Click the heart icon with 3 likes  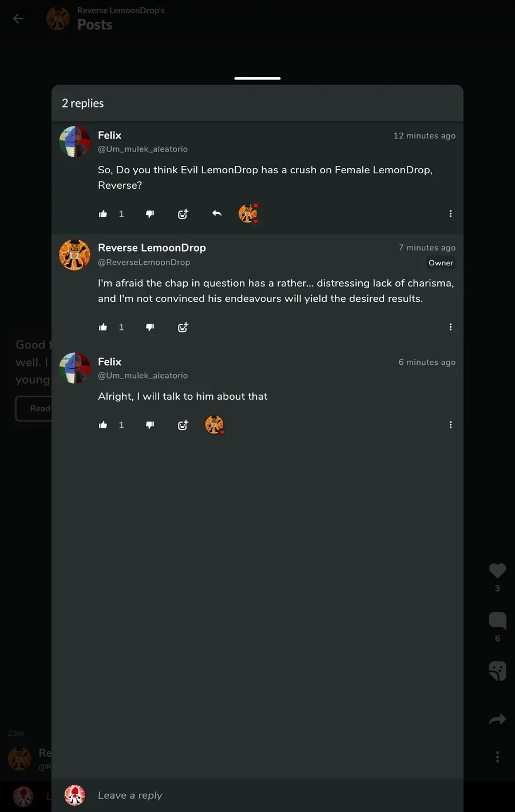pos(497,570)
